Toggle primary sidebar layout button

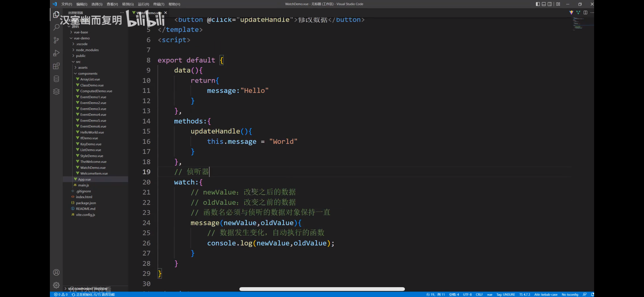537,4
